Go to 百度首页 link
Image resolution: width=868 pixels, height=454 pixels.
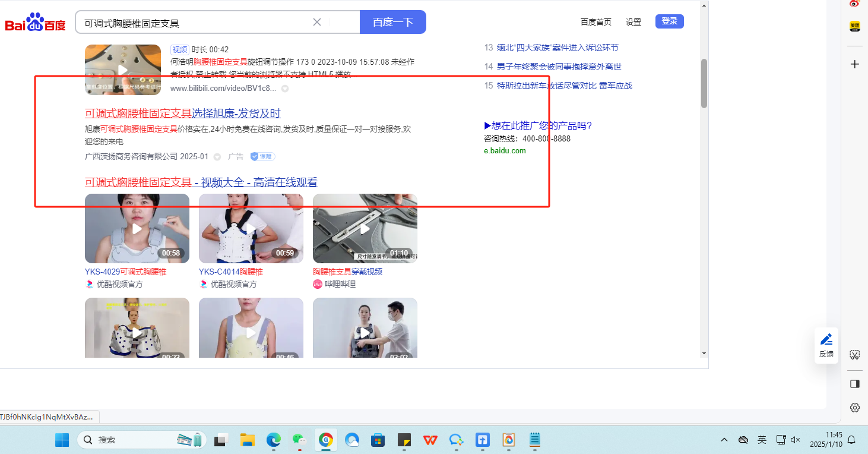click(x=596, y=22)
